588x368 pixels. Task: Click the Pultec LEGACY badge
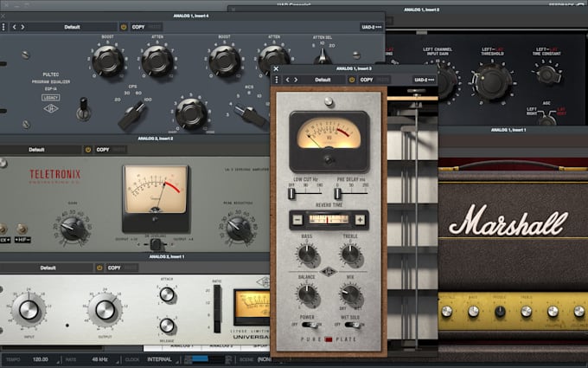[x=51, y=98]
